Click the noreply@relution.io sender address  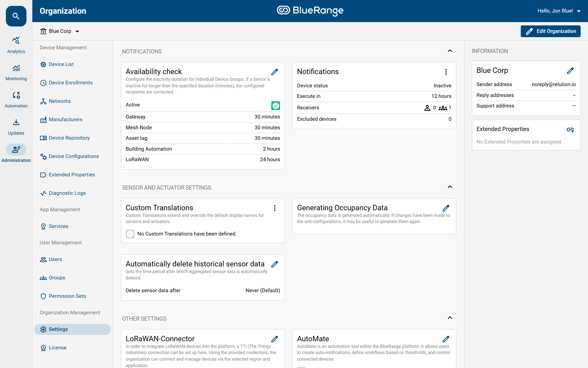pyautogui.click(x=553, y=84)
